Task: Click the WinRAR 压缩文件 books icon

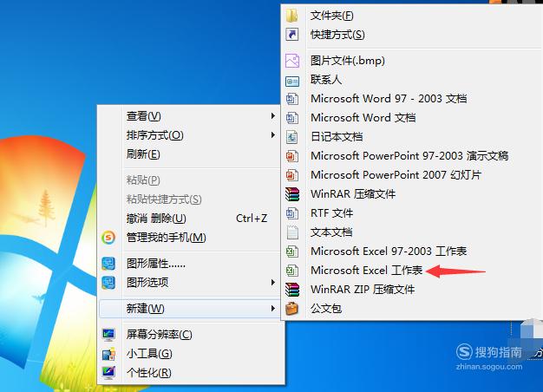Action: click(x=292, y=194)
